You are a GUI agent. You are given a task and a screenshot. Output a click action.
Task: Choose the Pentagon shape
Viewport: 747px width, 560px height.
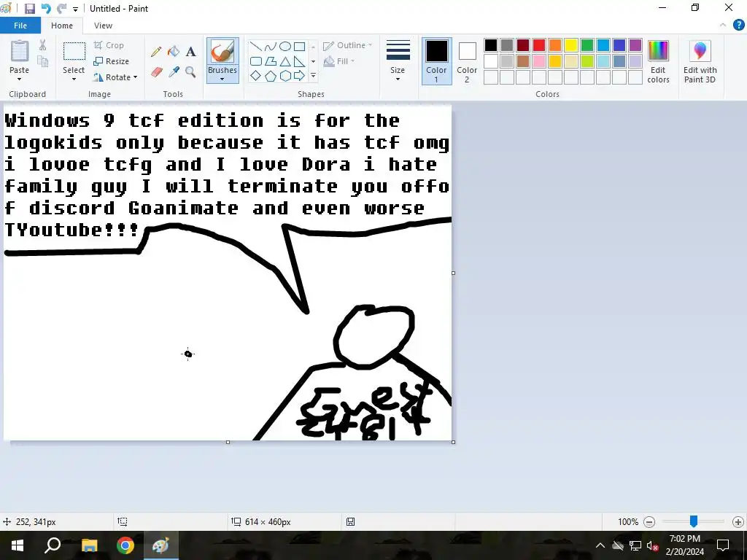[271, 75]
